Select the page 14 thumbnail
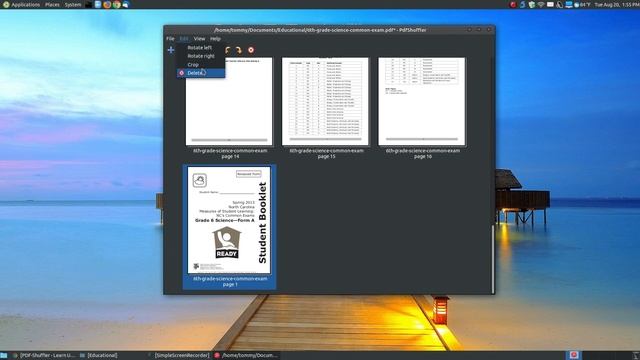This screenshot has width=640, height=360. pyautogui.click(x=229, y=101)
